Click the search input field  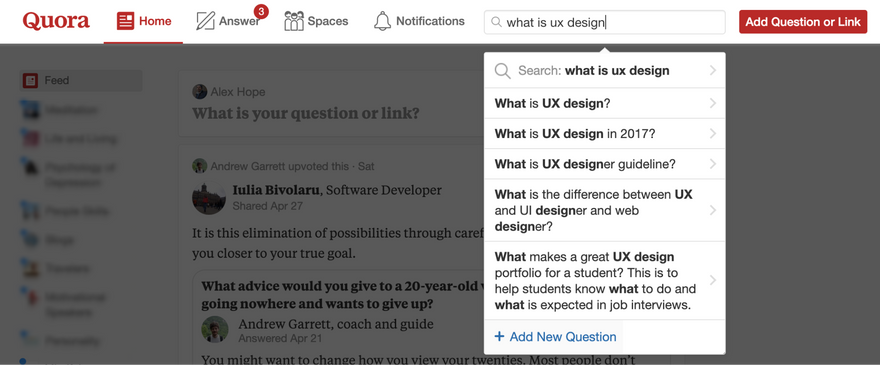604,22
